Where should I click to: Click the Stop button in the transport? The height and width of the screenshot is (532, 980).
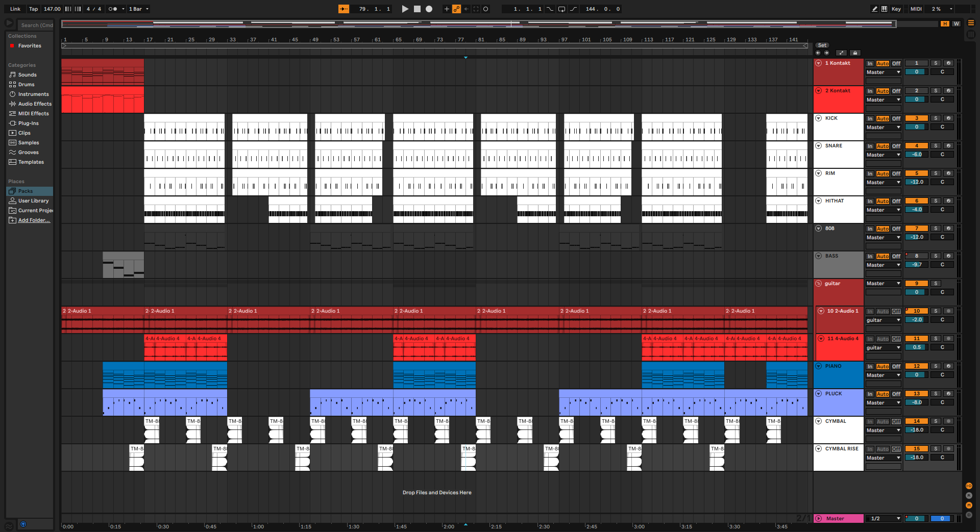[417, 9]
